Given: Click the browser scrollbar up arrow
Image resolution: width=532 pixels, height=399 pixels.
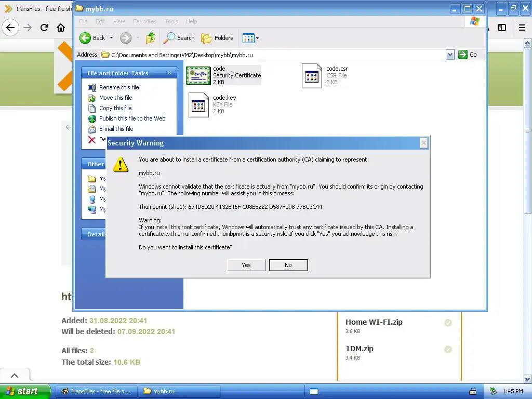Looking at the screenshot, I should click(527, 43).
